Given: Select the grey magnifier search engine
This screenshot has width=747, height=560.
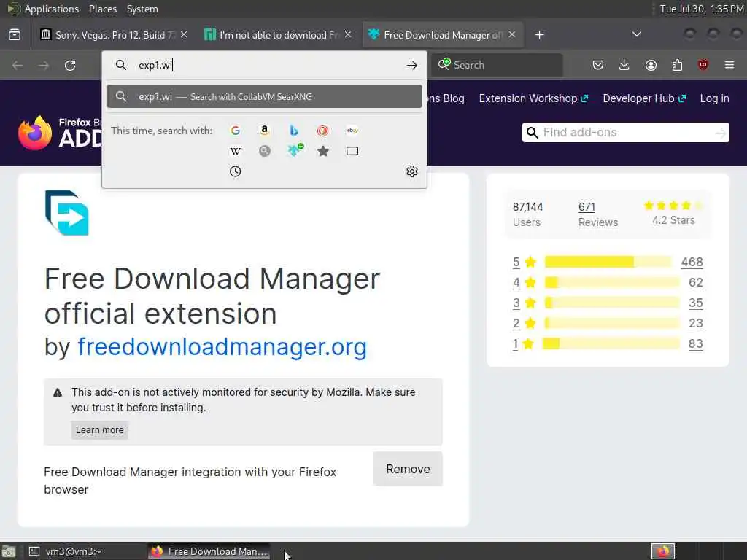Looking at the screenshot, I should tap(264, 151).
